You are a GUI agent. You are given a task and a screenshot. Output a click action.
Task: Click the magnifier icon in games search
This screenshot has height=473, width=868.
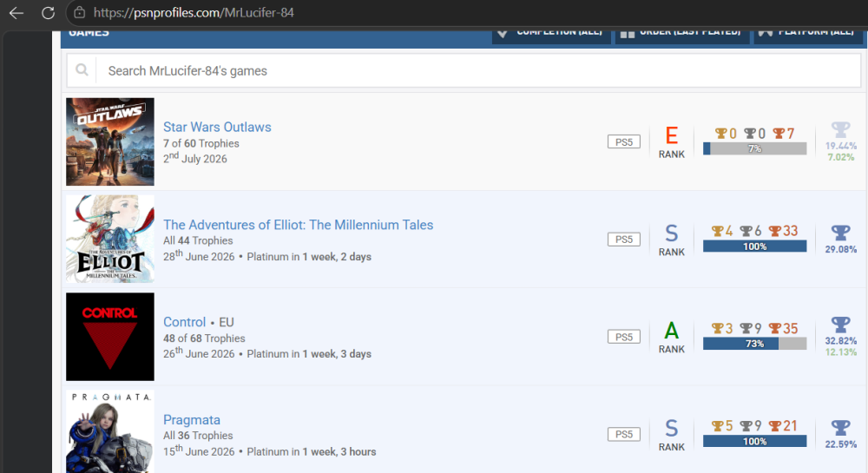[x=82, y=69]
